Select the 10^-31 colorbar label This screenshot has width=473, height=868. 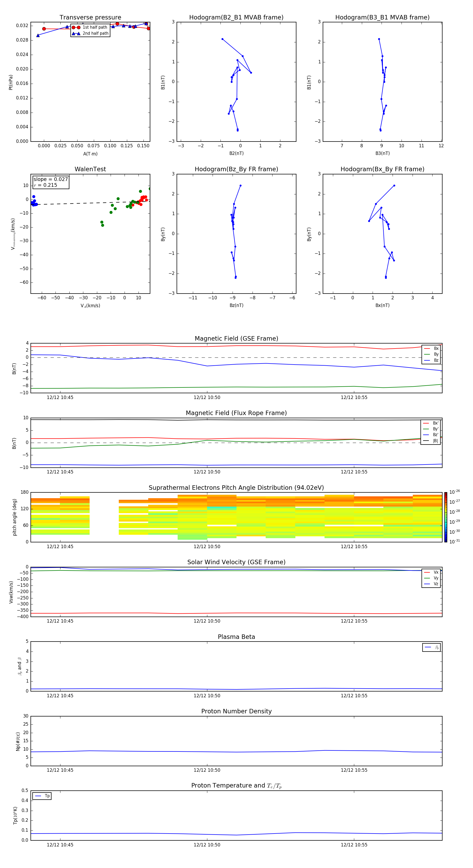(x=455, y=542)
